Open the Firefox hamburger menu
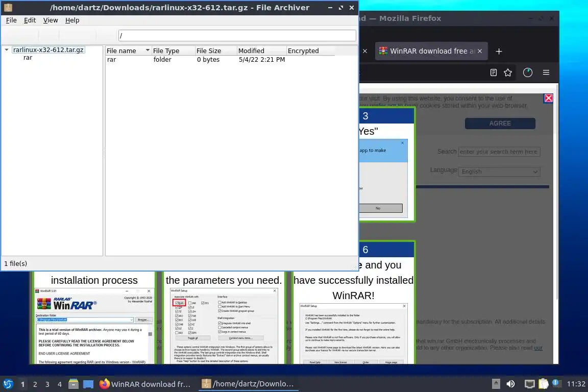588x392 pixels. 546,72
